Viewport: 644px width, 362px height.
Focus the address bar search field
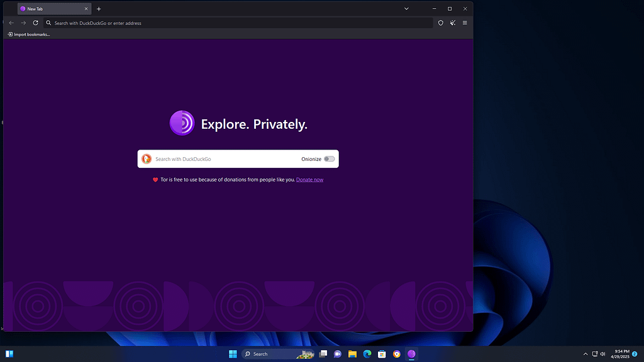point(238,23)
